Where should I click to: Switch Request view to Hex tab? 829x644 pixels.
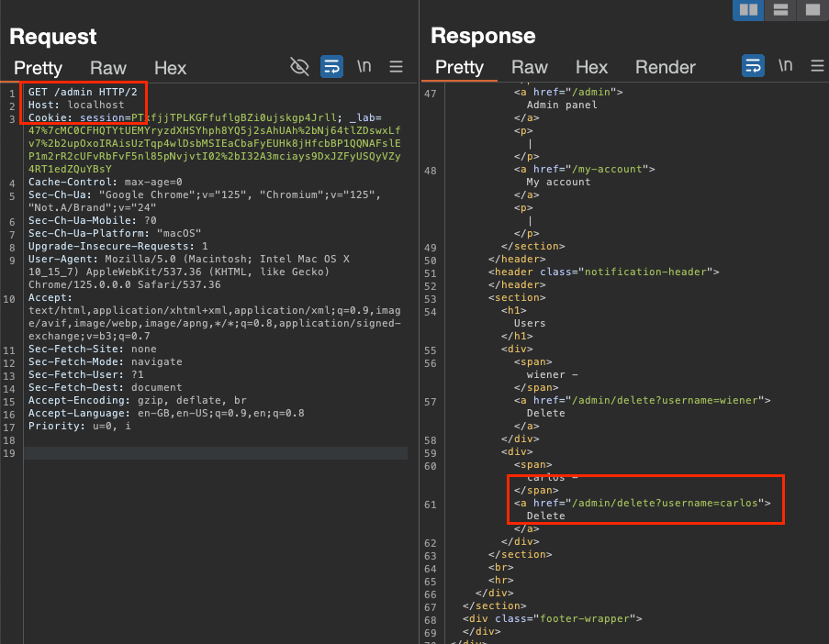click(170, 68)
